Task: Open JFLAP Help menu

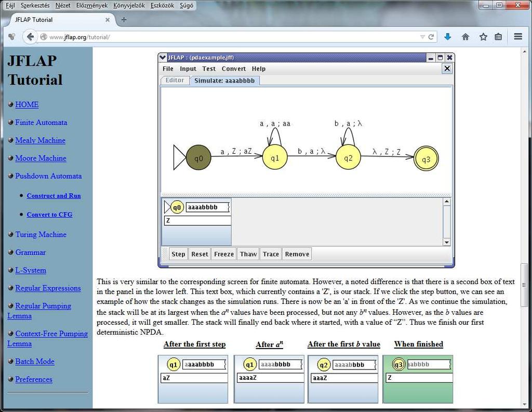Action: (x=259, y=69)
